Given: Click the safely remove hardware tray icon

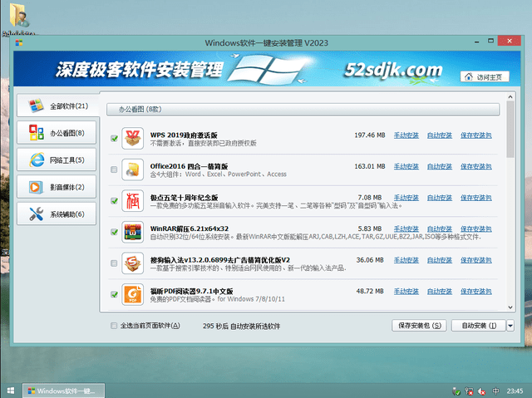Looking at the screenshot, I should coord(456,391).
